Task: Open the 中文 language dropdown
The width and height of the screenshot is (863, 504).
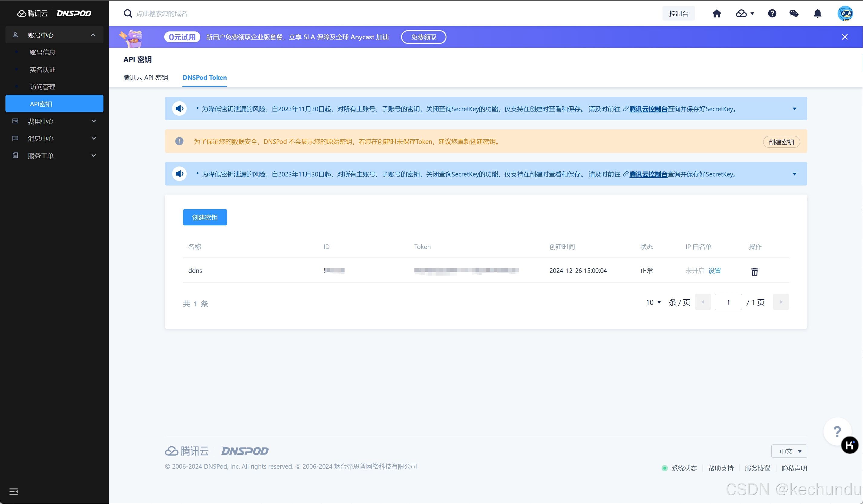Action: pyautogui.click(x=789, y=451)
